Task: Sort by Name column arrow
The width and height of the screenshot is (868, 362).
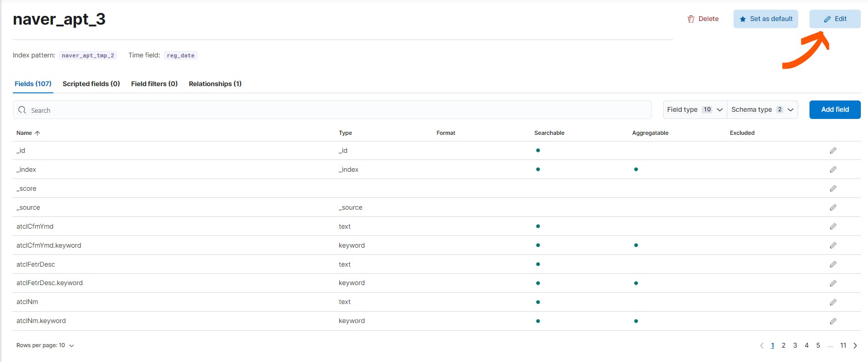Action: (x=37, y=133)
